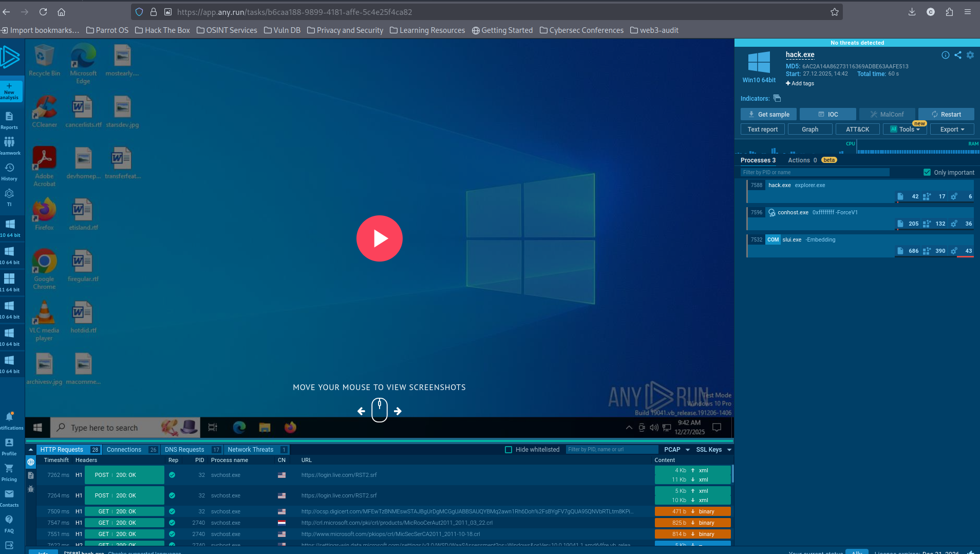Image resolution: width=980 pixels, height=554 pixels.
Task: Open the FAQ sidebar icon
Action: (x=9, y=524)
